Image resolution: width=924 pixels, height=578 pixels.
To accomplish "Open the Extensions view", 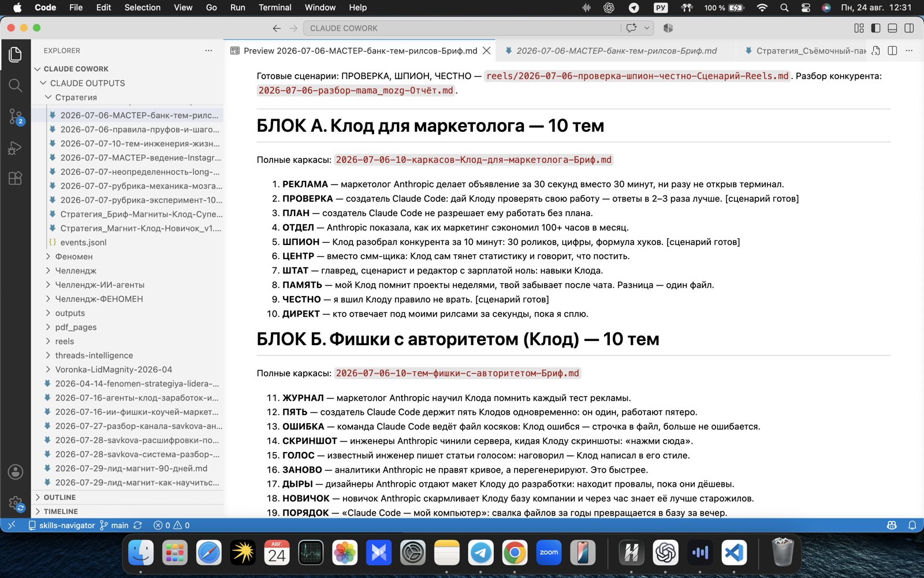I will [x=16, y=178].
